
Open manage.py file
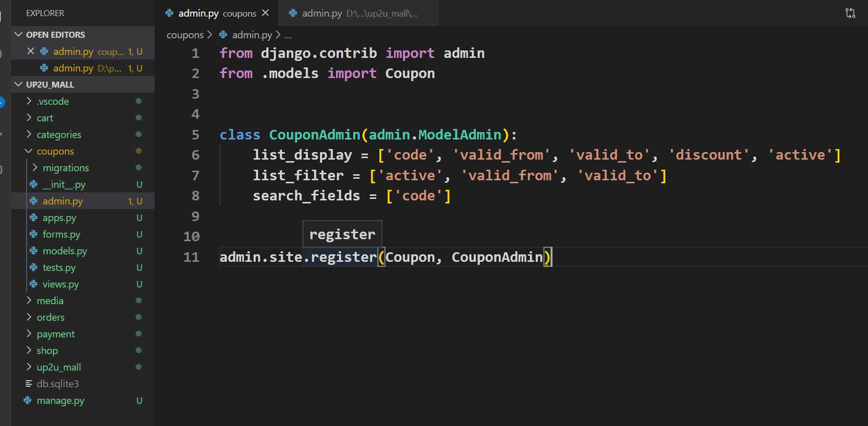click(83, 400)
